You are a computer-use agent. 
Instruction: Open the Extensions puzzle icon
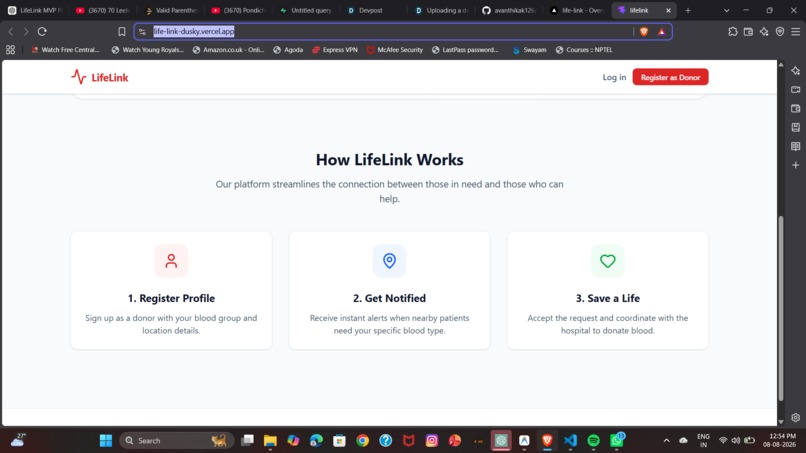pos(732,31)
